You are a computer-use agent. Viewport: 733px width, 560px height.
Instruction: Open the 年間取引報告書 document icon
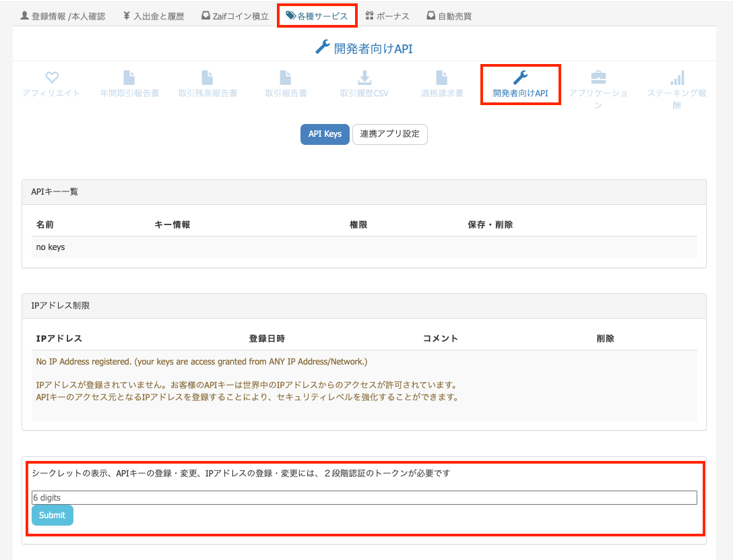(129, 78)
